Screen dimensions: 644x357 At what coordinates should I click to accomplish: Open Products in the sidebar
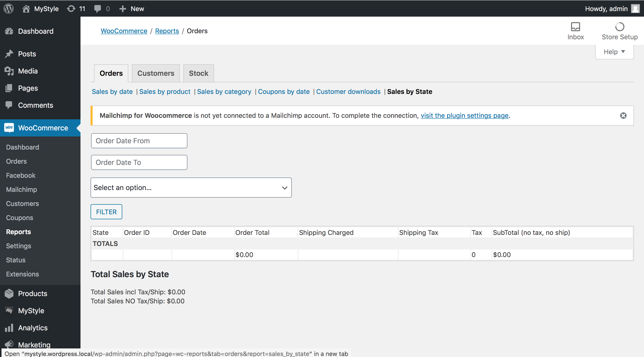coord(32,294)
